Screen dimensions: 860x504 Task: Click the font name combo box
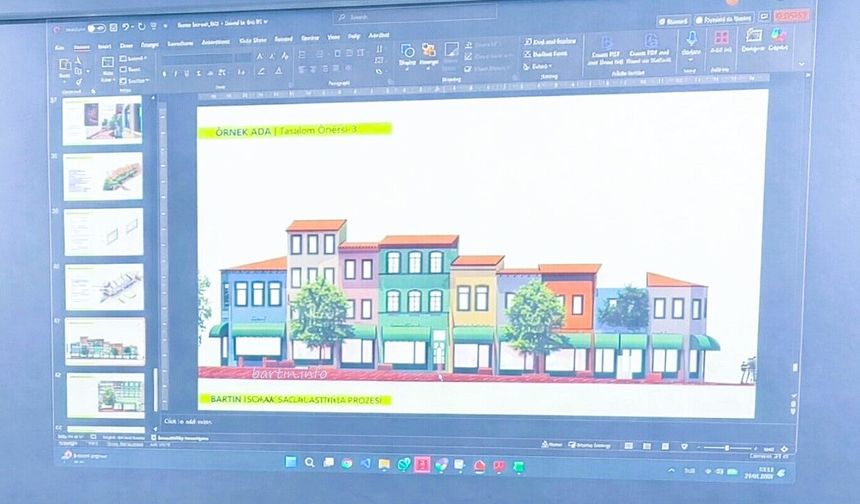click(197, 58)
